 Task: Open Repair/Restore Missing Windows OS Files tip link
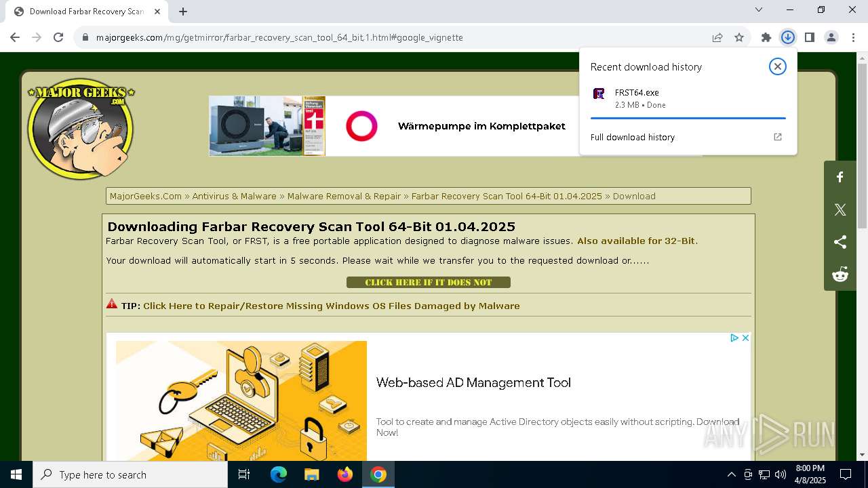coord(331,306)
